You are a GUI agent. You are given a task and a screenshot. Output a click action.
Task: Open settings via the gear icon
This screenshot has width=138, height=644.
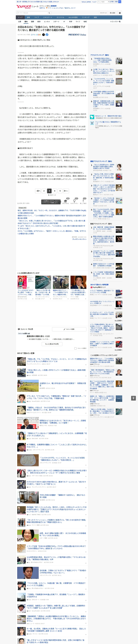pyautogui.click(x=120, y=13)
